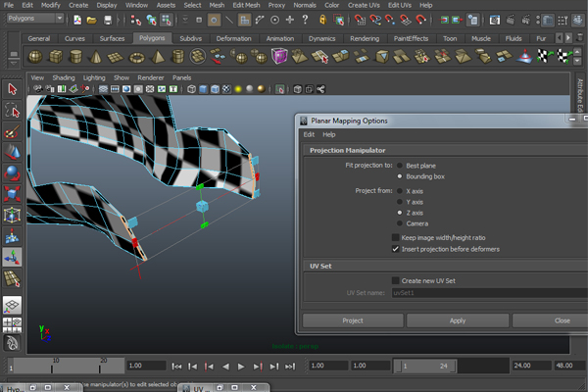Open Help menu in Planar Mapping Options
Image resolution: width=588 pixels, height=392 pixels.
[x=329, y=134]
